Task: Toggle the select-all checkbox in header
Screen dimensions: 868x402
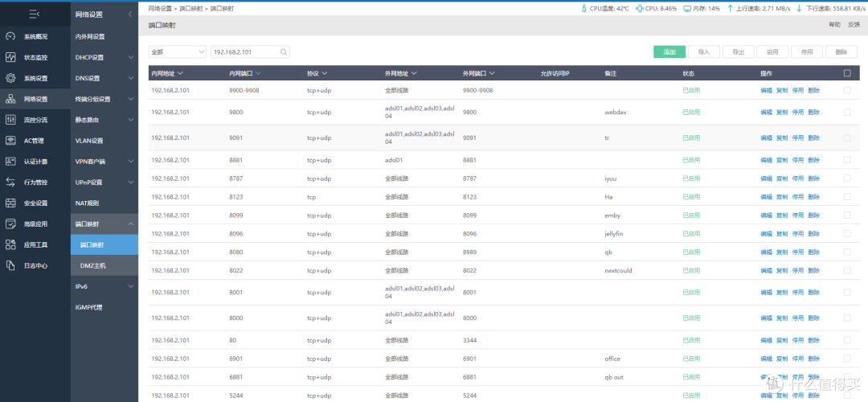Action: click(x=847, y=73)
